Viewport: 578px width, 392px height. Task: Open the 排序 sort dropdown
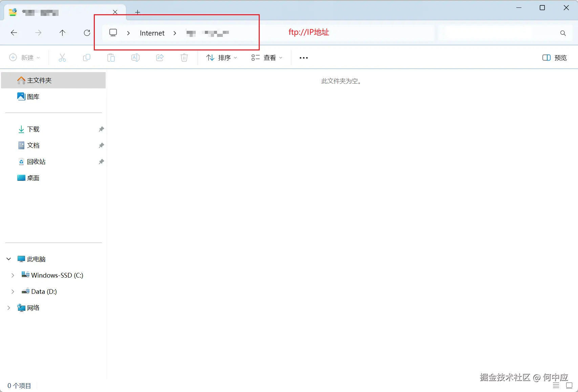pyautogui.click(x=221, y=58)
